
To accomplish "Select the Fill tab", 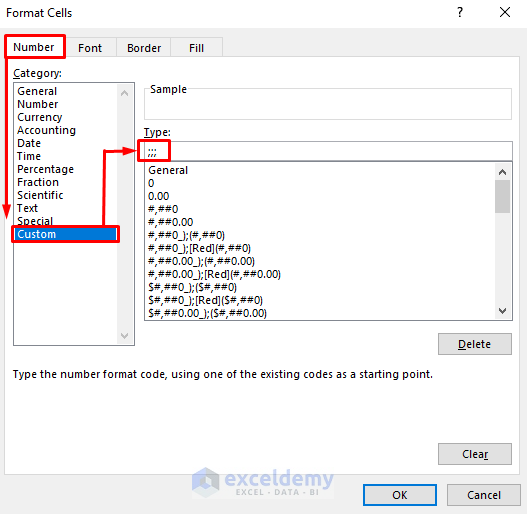I will click(x=196, y=48).
